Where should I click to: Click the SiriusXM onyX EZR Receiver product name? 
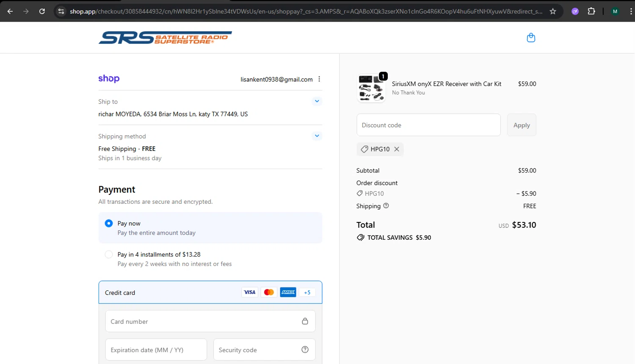(447, 84)
